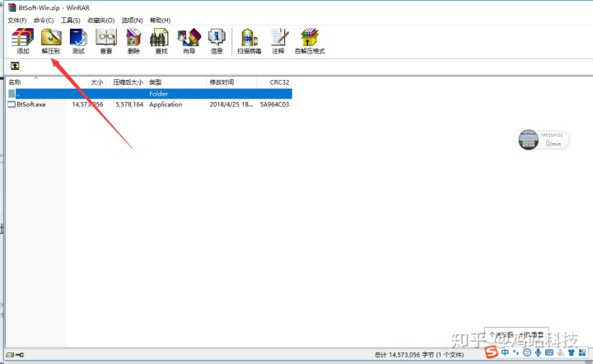Open the Options (选项) menu
Viewport: 593px width, 364px height.
pyautogui.click(x=132, y=21)
